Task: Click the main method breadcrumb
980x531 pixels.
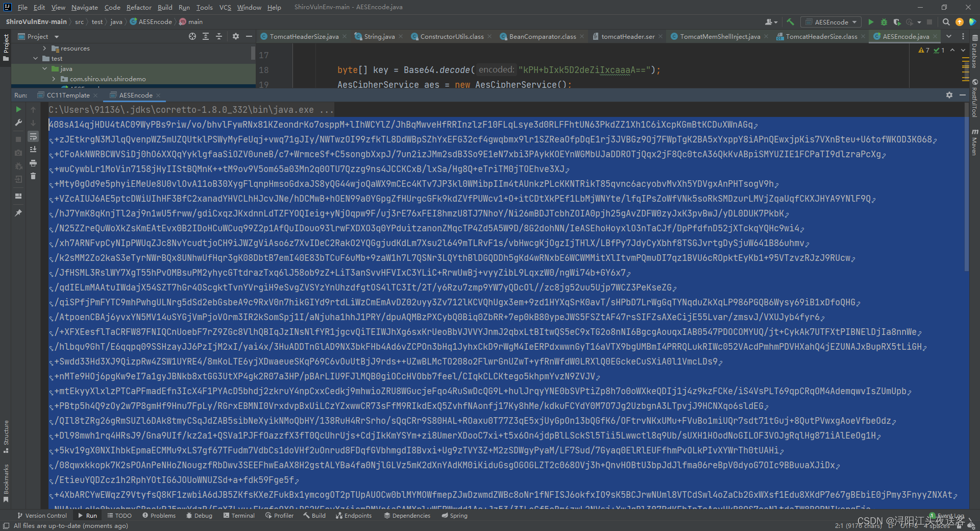Action: point(191,22)
